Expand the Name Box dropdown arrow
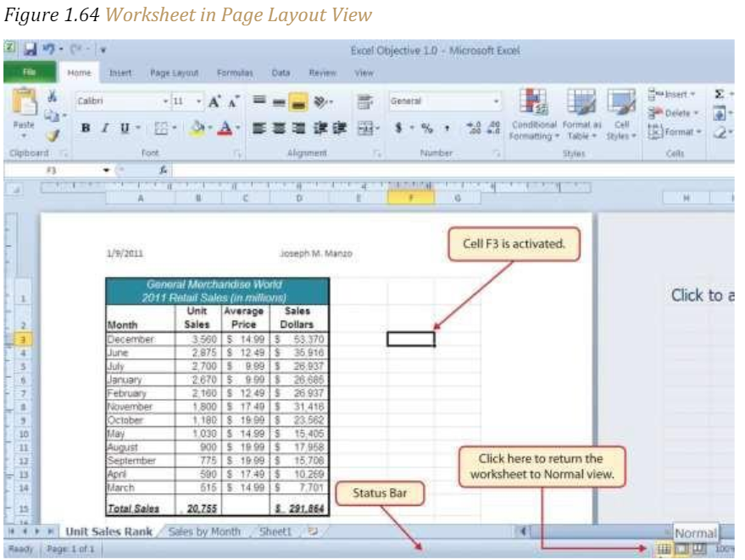Image resolution: width=745 pixels, height=560 pixels. point(106,170)
